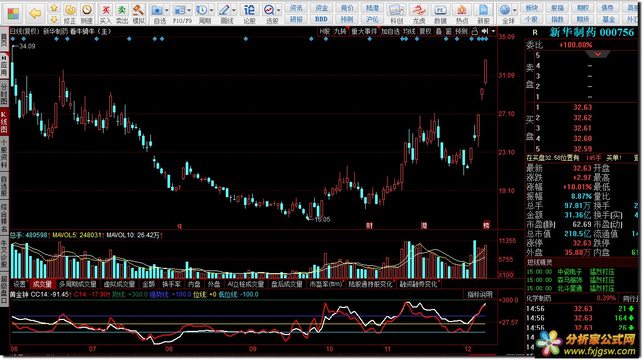Click the 指标说明 indicator description button
Viewport: 644px width, 360px height.
click(x=479, y=294)
